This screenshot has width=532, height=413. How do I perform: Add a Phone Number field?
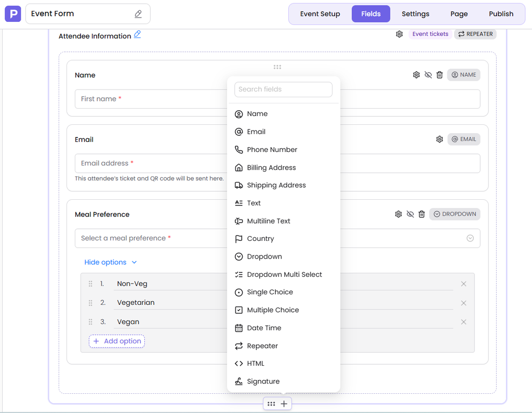pyautogui.click(x=284, y=150)
